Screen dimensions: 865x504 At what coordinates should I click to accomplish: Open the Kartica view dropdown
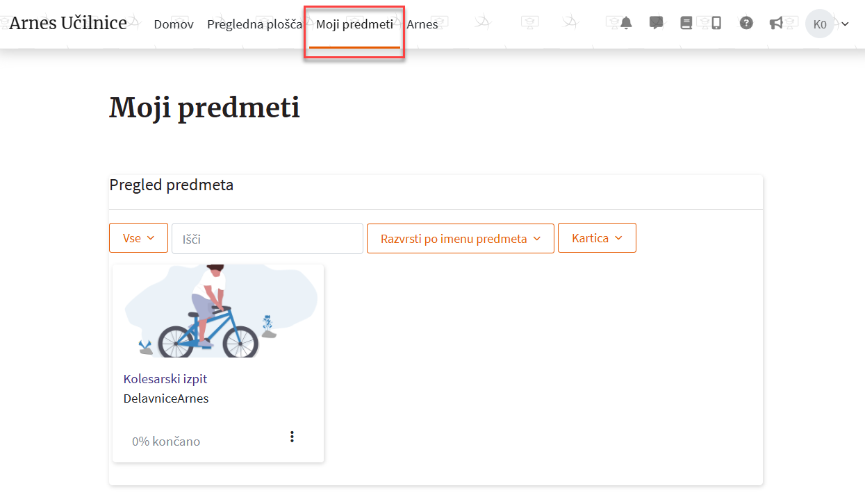597,238
